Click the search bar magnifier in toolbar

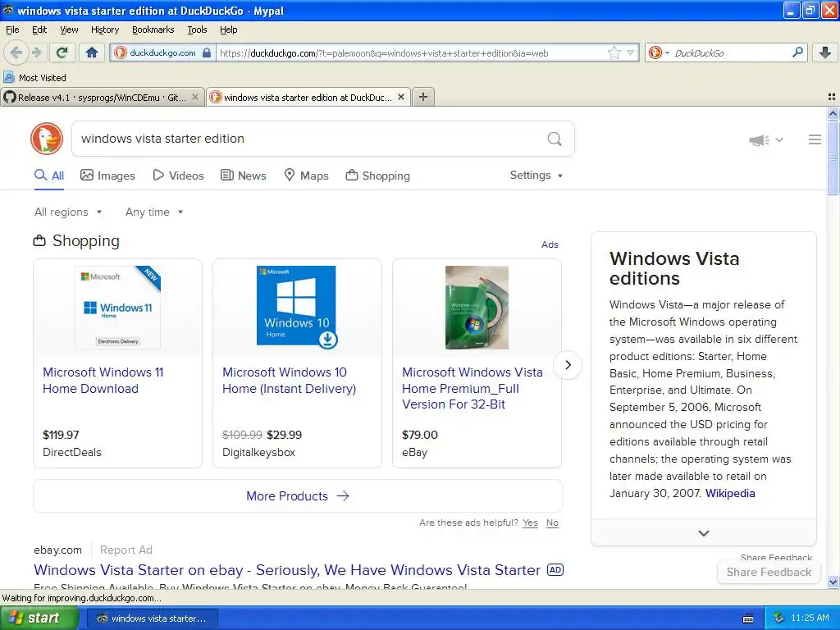coord(797,52)
